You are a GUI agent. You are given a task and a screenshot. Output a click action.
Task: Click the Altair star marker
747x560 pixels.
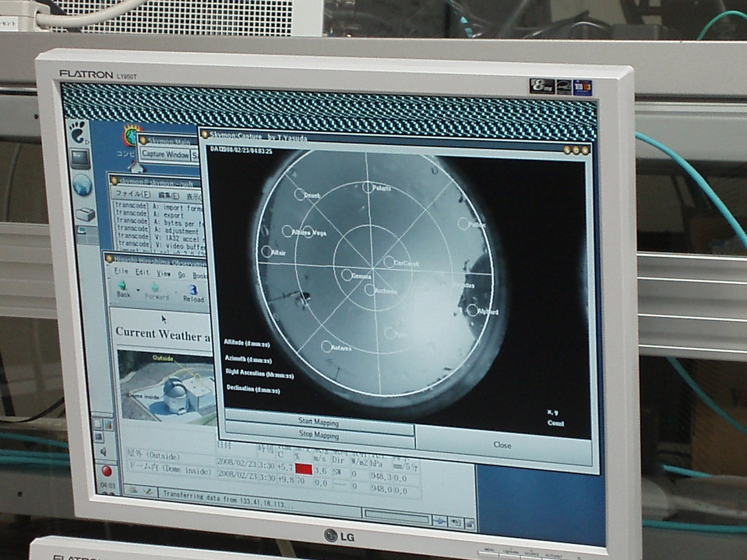point(267,251)
